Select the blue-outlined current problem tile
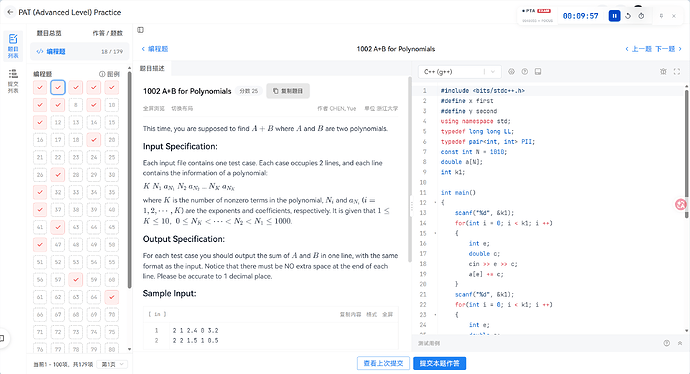Screen dimensions: 690x374 pos(58,88)
